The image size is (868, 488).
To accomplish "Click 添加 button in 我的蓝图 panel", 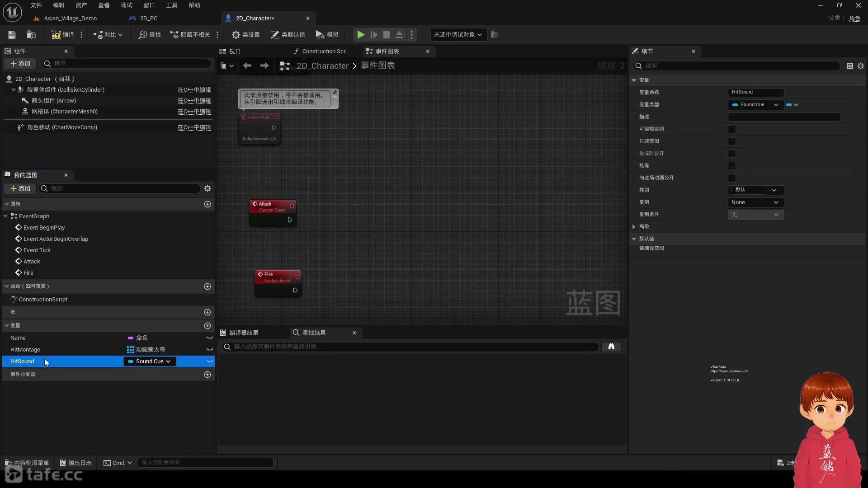I will click(20, 189).
